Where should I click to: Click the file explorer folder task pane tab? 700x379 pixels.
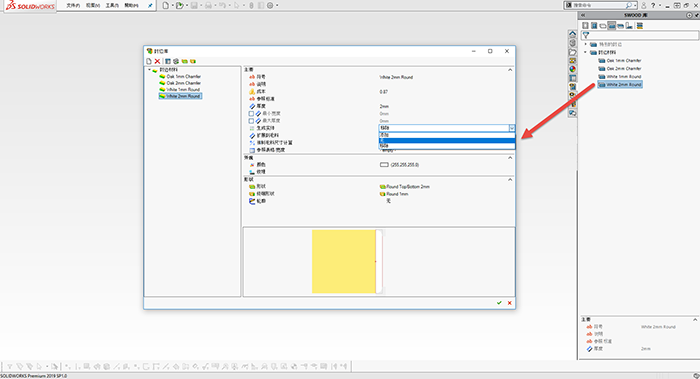(572, 52)
